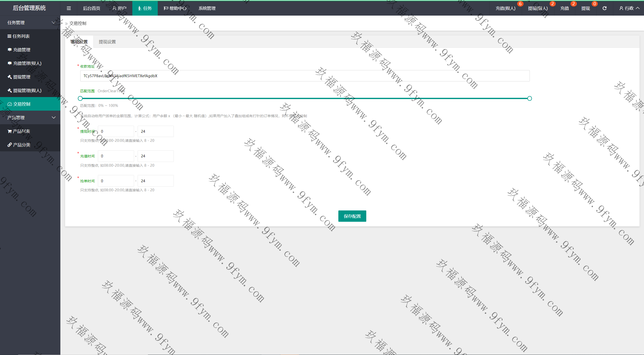Viewport: 644px width, 355px height.
Task: Collapse the 任务管理 sidebar group
Action: point(30,23)
